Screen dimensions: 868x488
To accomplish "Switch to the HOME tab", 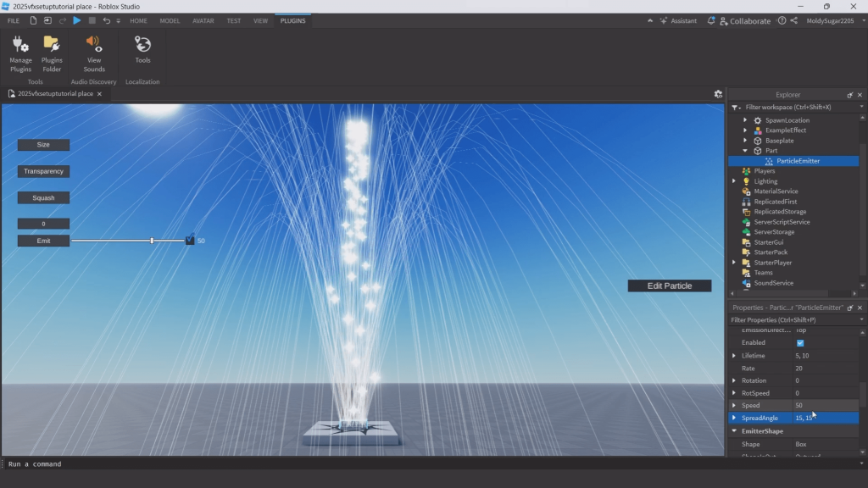I will click(138, 20).
